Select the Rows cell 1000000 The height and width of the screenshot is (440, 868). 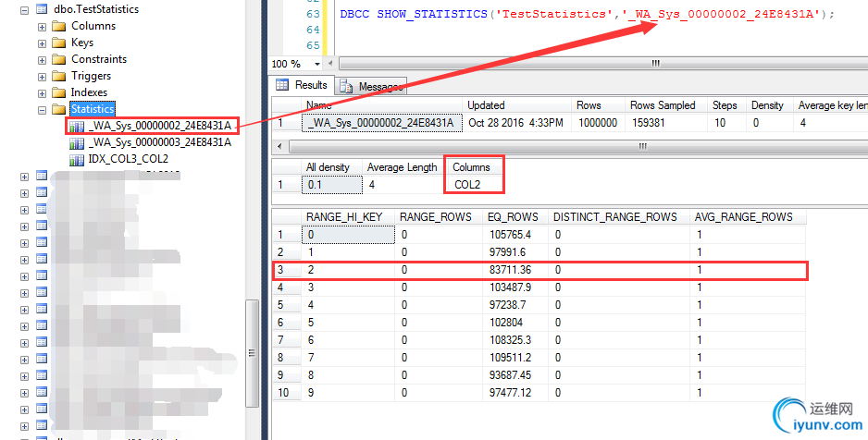pyautogui.click(x=598, y=123)
